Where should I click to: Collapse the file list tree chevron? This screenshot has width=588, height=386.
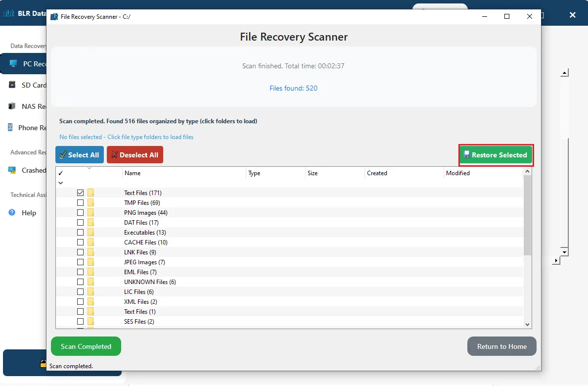pyautogui.click(x=61, y=183)
